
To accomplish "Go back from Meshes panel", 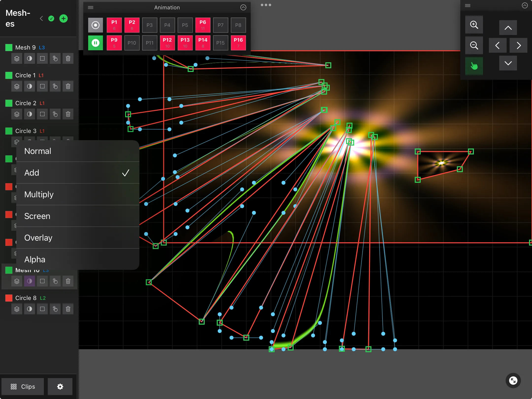I will point(41,18).
